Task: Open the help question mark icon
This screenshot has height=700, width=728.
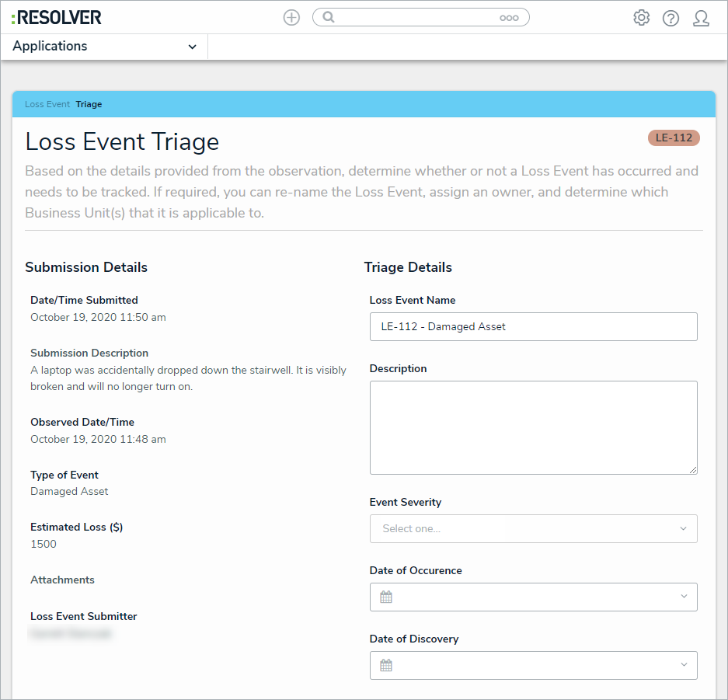Action: (671, 18)
